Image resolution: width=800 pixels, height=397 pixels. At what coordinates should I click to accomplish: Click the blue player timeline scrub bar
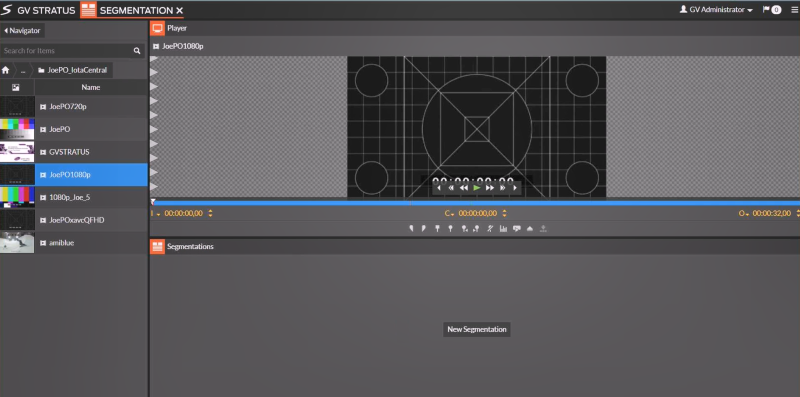(x=476, y=203)
